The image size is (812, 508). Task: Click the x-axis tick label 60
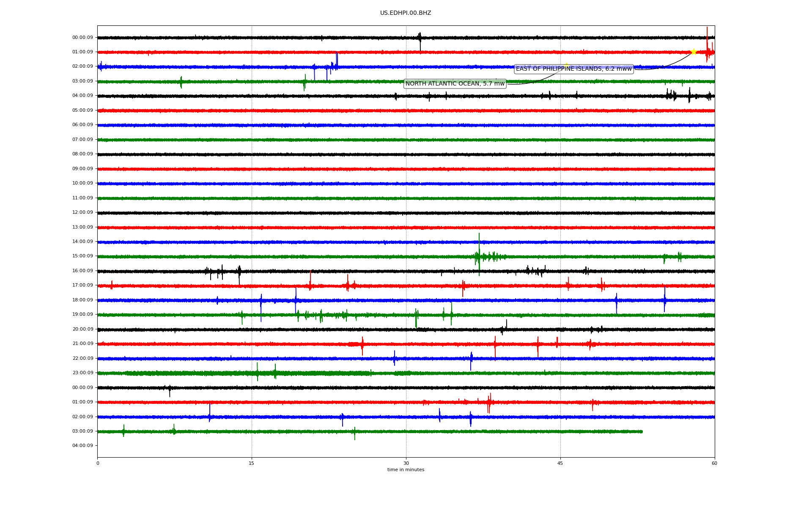click(714, 463)
